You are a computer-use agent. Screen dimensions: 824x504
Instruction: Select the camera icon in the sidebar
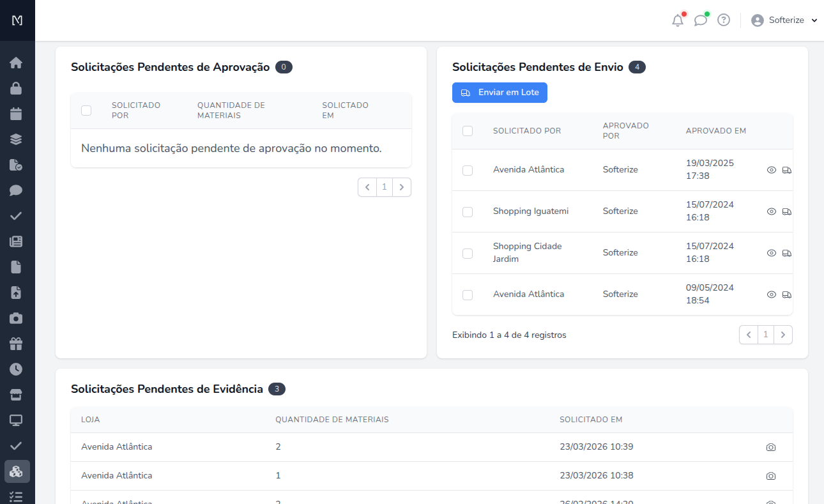pos(17,317)
